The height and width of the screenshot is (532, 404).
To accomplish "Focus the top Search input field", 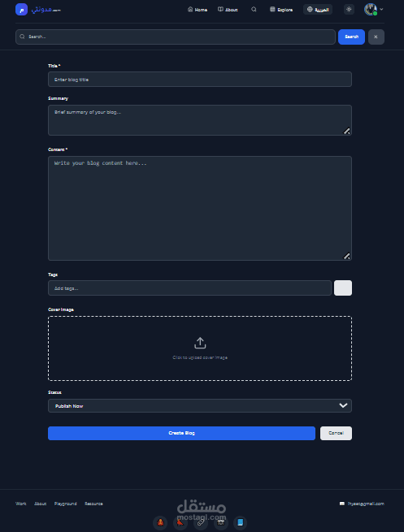I will [176, 37].
